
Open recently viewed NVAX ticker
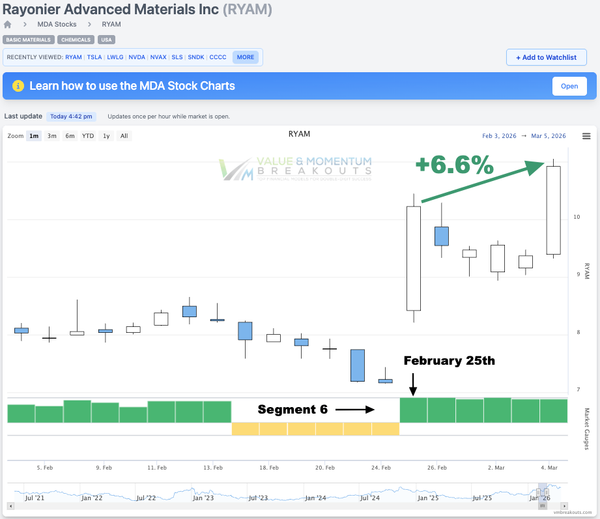click(x=158, y=57)
